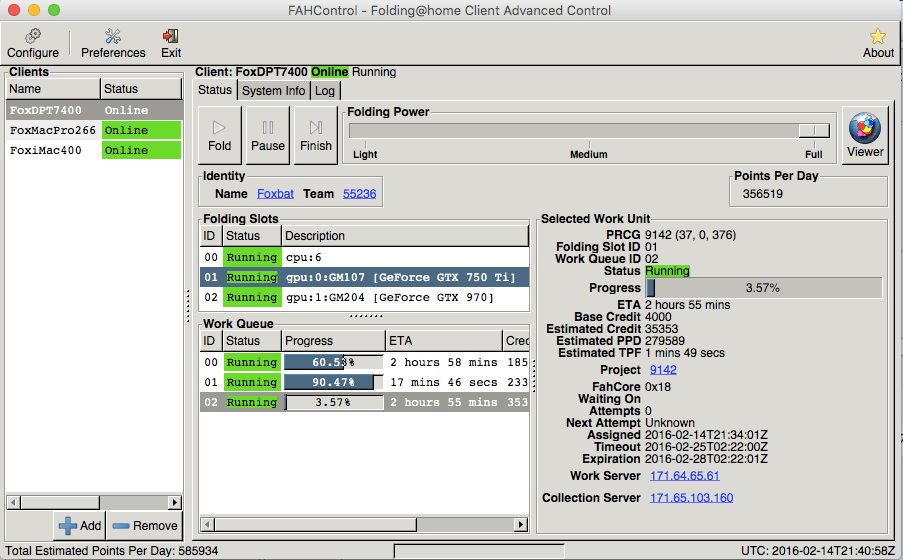The width and height of the screenshot is (903, 560).
Task: Click the UTC timestamp in status bar
Action: click(818, 551)
